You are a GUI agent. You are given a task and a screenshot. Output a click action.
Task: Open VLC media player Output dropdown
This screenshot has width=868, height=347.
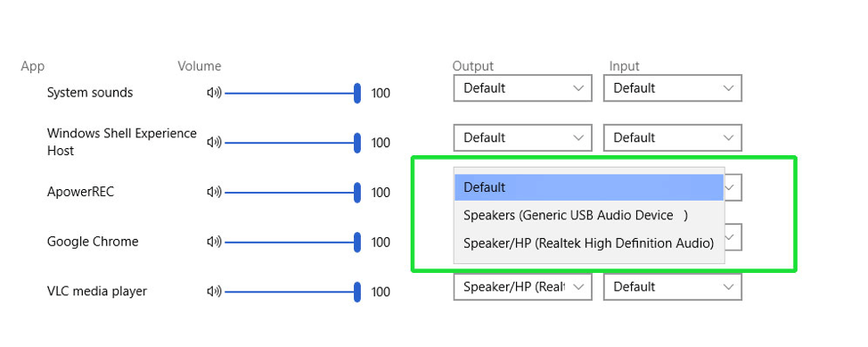pyautogui.click(x=522, y=286)
